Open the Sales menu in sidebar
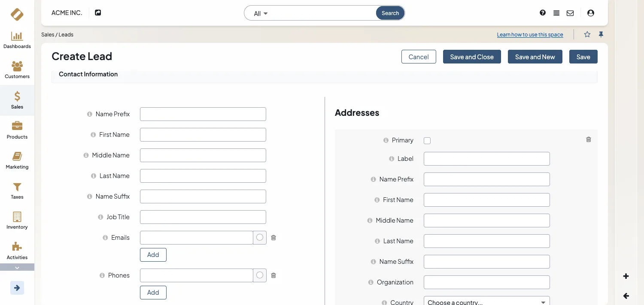Screen dimensions: 644x305 coord(17,100)
